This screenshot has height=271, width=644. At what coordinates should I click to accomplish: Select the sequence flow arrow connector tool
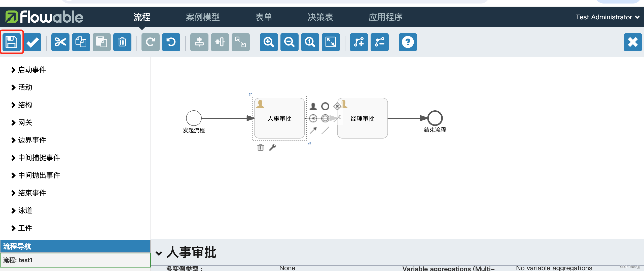coord(313,130)
